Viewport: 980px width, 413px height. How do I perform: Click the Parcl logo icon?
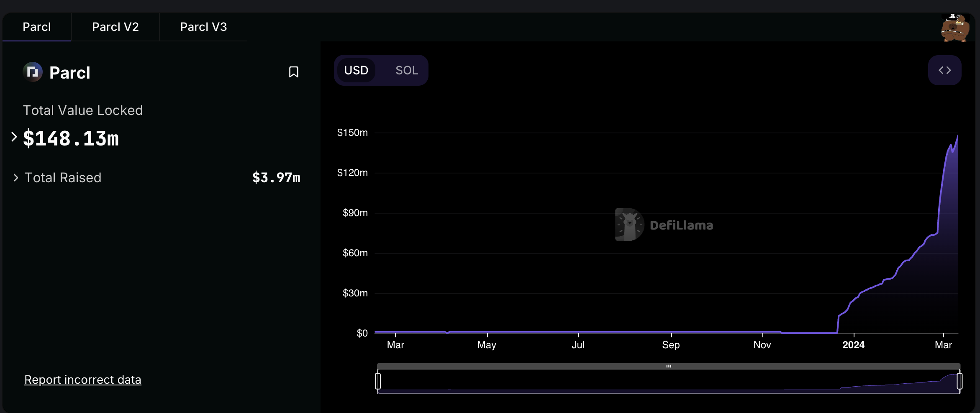tap(33, 72)
